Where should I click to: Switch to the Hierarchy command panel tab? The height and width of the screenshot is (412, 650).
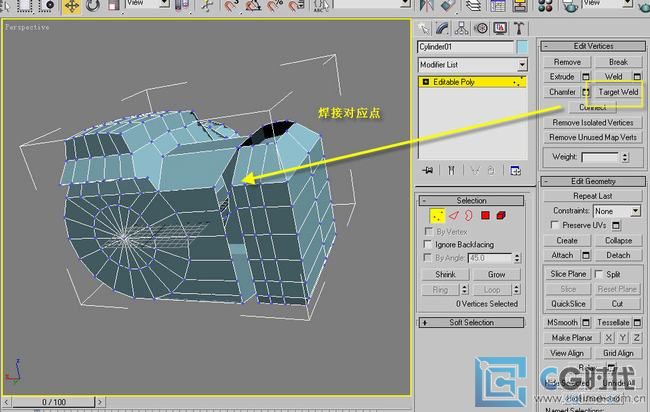click(461, 28)
